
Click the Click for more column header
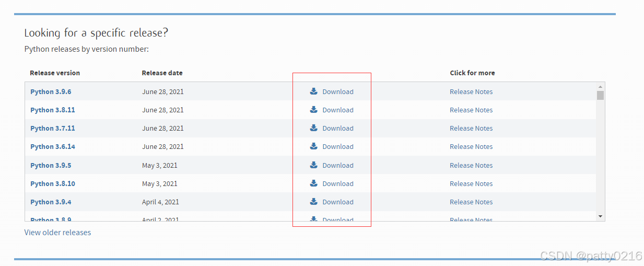[x=472, y=73]
